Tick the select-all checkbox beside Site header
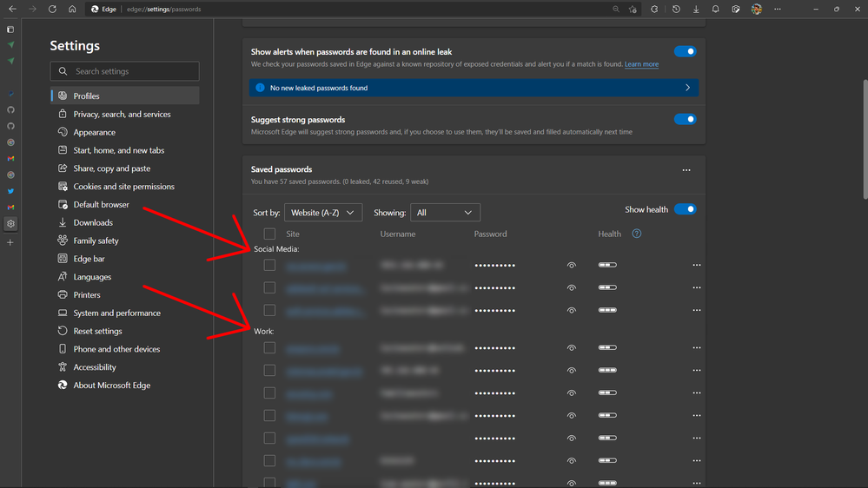This screenshot has height=488, width=868. [269, 234]
